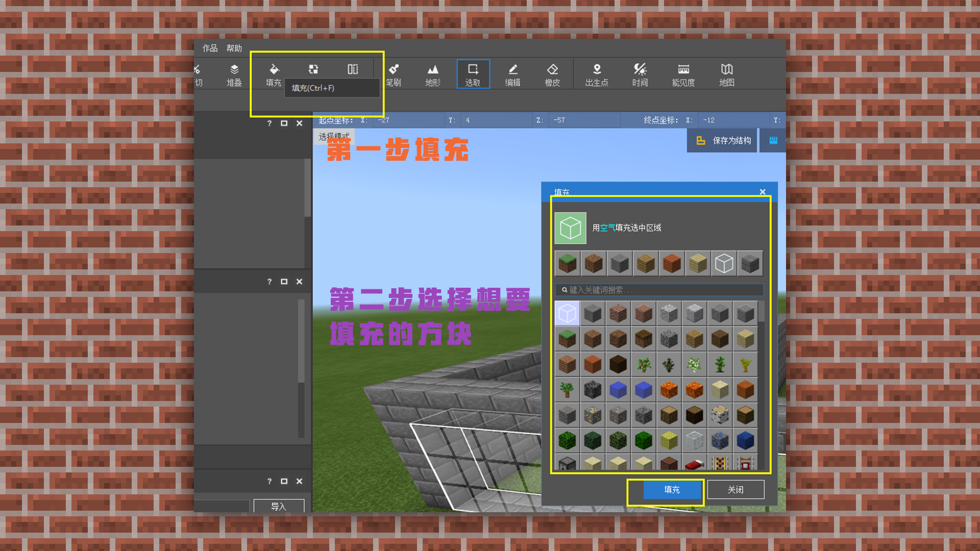Screen dimensions: 980x551
Task: Close the 填充 dialog with X
Action: pos(763,192)
